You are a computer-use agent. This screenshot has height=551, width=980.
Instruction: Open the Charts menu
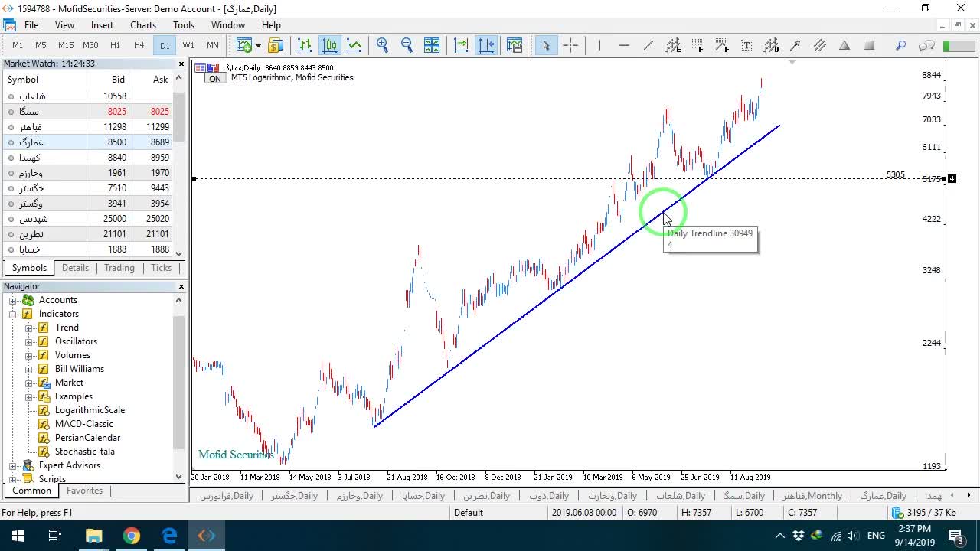pos(143,25)
